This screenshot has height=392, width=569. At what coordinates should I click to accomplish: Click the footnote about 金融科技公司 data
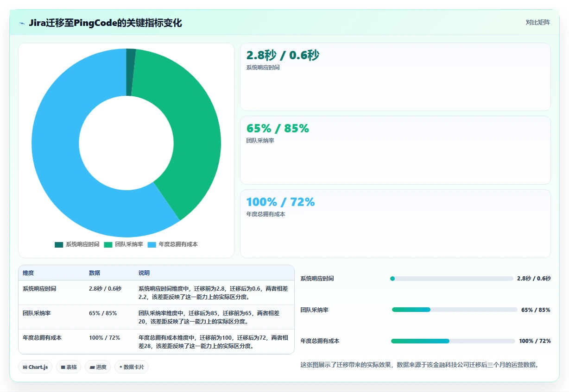[x=421, y=365]
